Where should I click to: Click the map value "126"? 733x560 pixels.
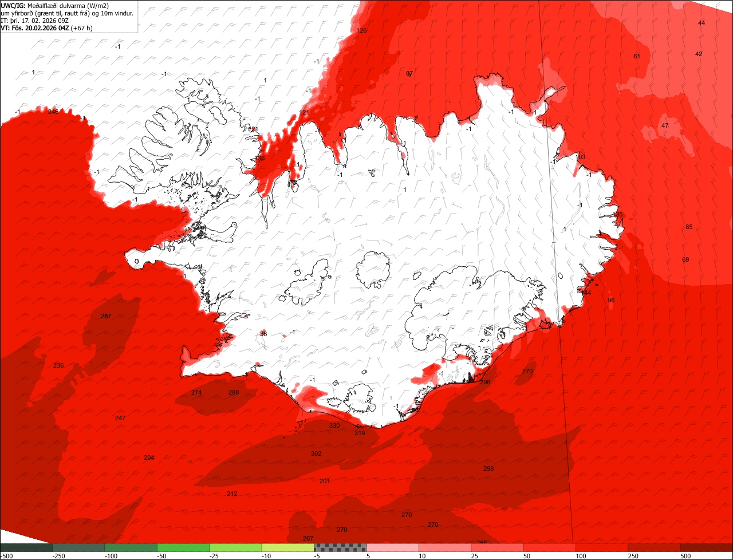(x=361, y=30)
